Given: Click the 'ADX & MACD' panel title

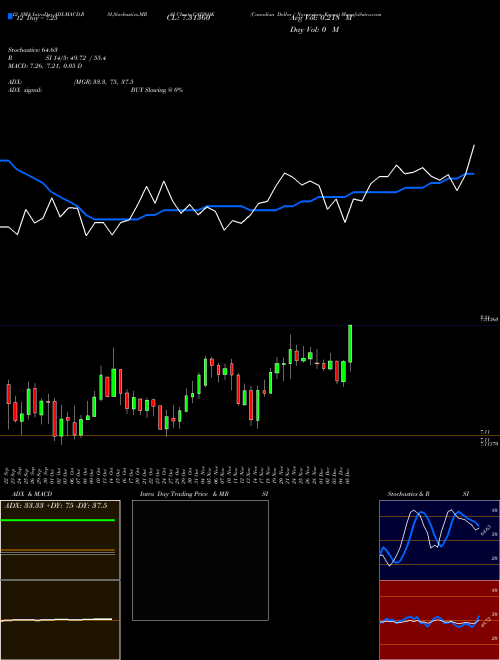Looking at the screenshot, I should (x=32, y=494).
